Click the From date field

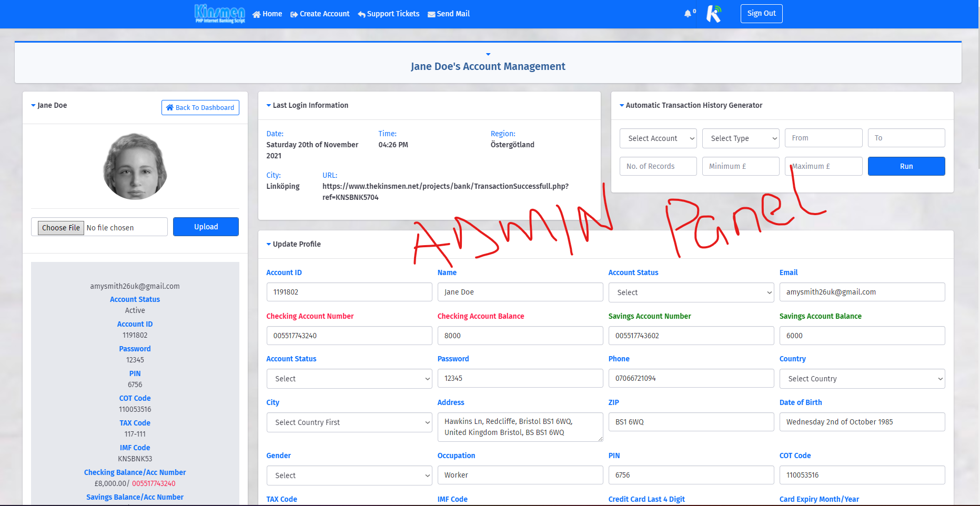823,138
